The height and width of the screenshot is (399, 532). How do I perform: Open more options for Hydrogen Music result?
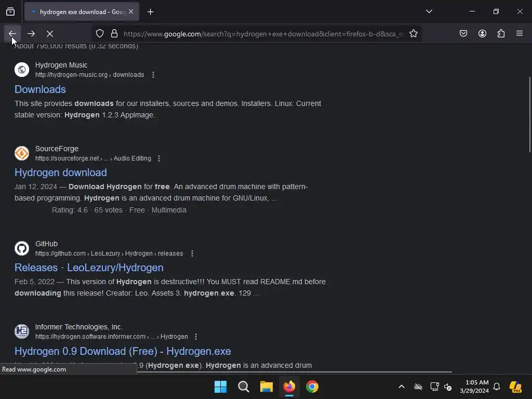coord(153,75)
